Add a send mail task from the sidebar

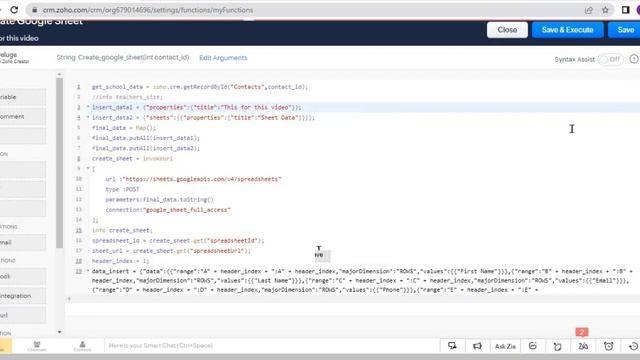(x=22, y=242)
